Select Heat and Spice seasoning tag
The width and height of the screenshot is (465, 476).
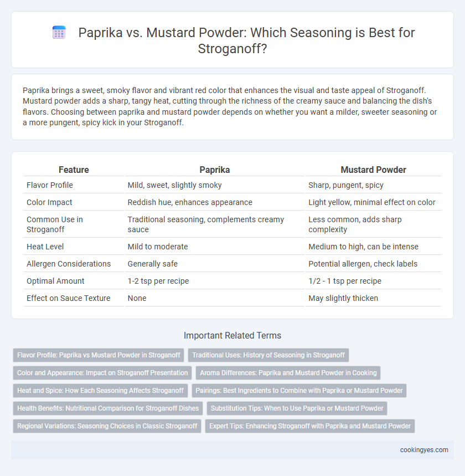[100, 391]
